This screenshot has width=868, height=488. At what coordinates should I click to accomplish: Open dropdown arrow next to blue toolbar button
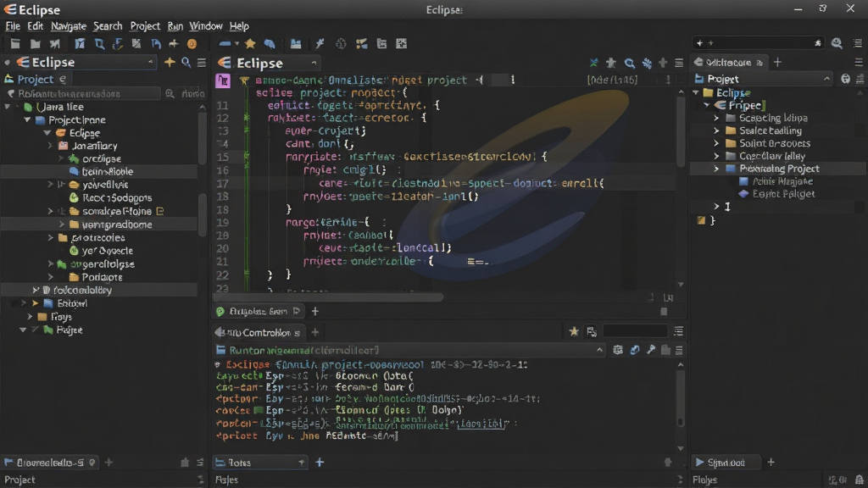(237, 44)
